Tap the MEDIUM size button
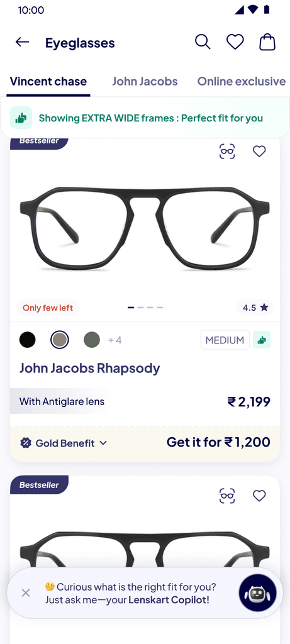Image resolution: width=290 pixels, height=644 pixels. pyautogui.click(x=225, y=340)
